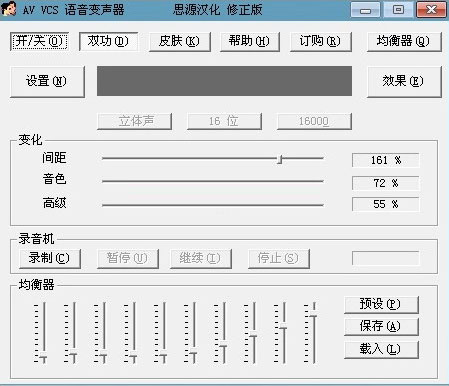Click the 16000 sample rate button
This screenshot has width=449, height=386.
click(x=314, y=121)
